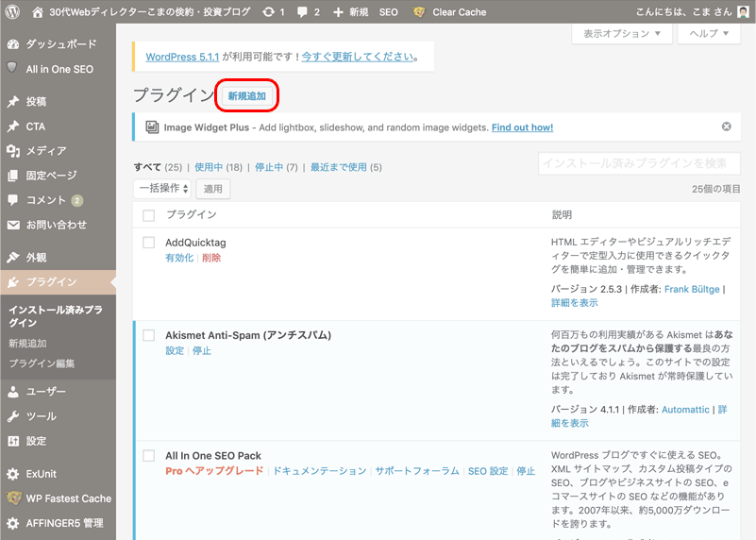
Task: Open サポートフォーラム link
Action: [x=417, y=471]
